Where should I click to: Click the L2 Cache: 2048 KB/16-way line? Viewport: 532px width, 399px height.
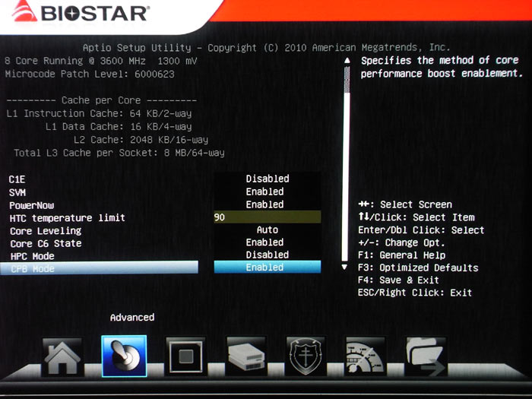pyautogui.click(x=141, y=140)
